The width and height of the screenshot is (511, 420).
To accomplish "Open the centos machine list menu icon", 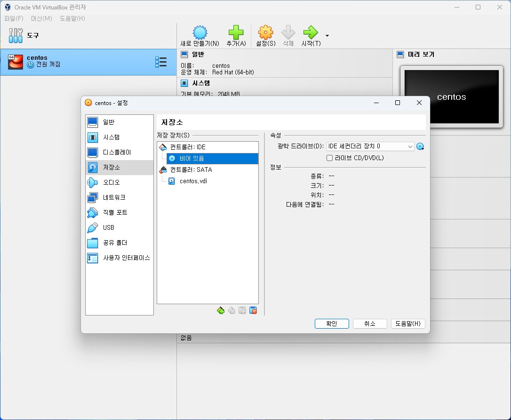I will (161, 62).
